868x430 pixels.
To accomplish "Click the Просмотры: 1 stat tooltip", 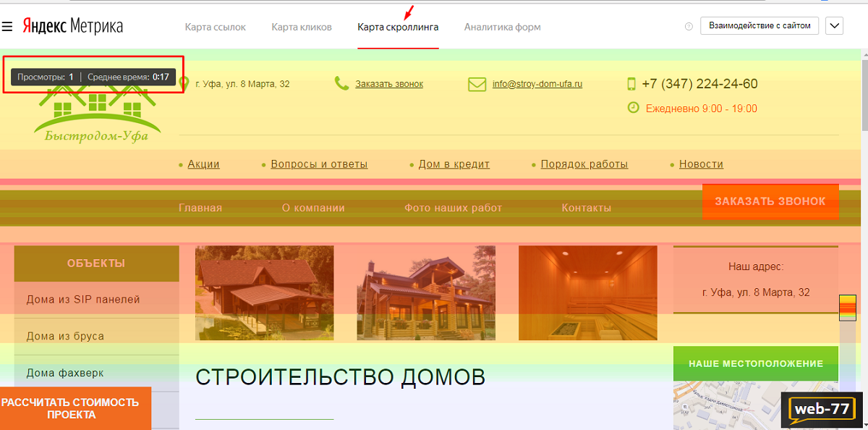I will tap(46, 77).
